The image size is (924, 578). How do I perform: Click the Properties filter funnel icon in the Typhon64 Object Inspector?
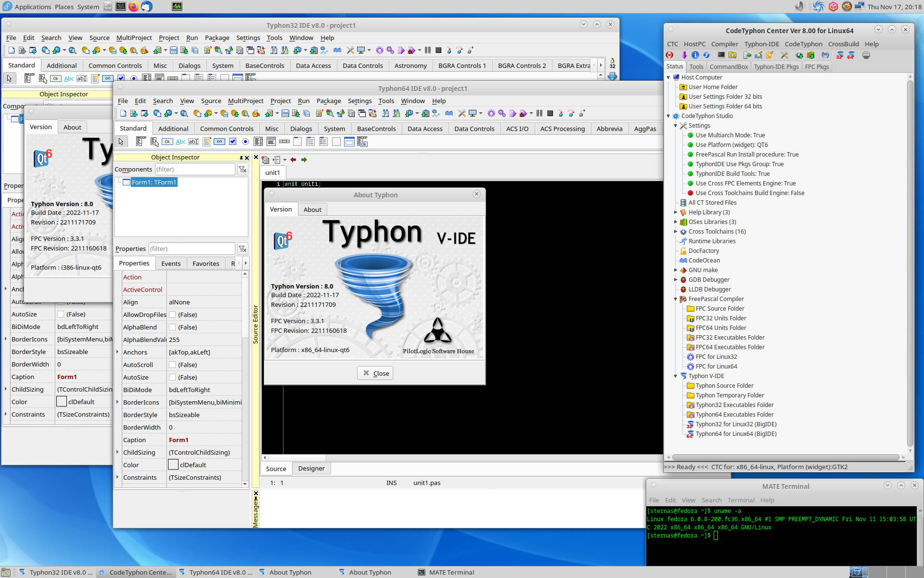coord(243,249)
